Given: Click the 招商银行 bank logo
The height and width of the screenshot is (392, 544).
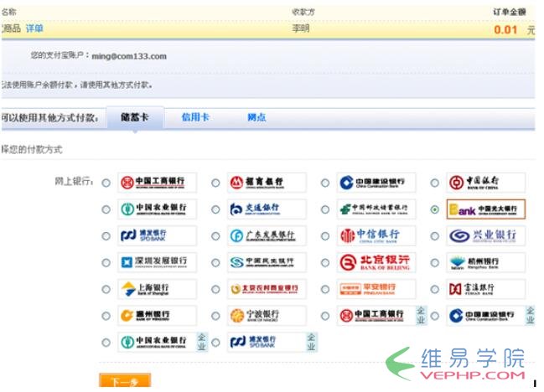Looking at the screenshot, I should pos(267,183).
